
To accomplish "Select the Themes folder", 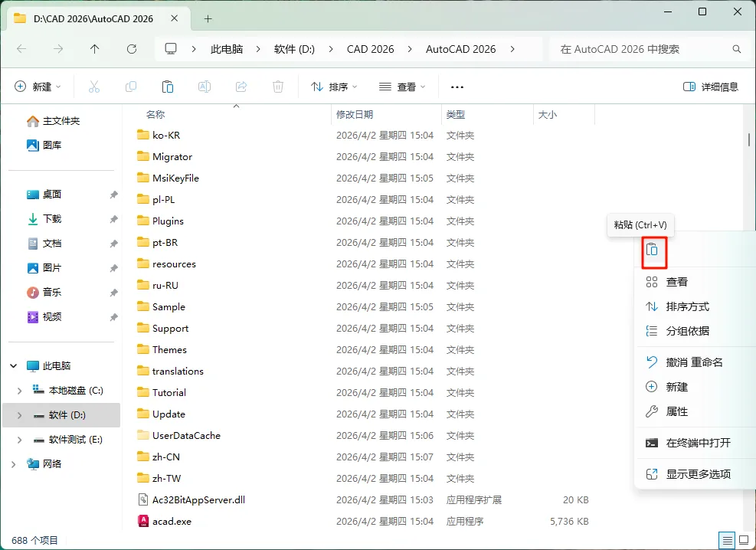I will [169, 350].
